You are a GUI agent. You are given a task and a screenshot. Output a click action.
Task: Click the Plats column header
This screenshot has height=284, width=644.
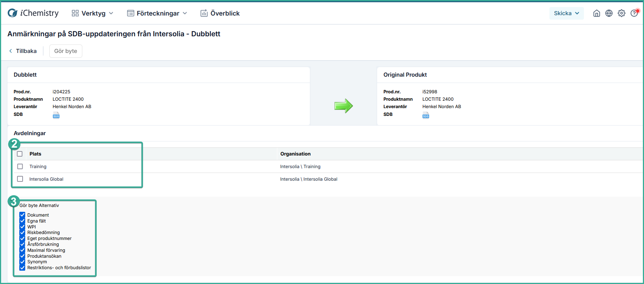35,154
